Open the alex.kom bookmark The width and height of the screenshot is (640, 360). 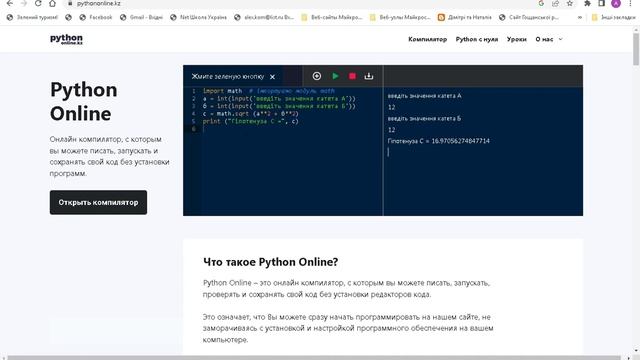[x=264, y=17]
